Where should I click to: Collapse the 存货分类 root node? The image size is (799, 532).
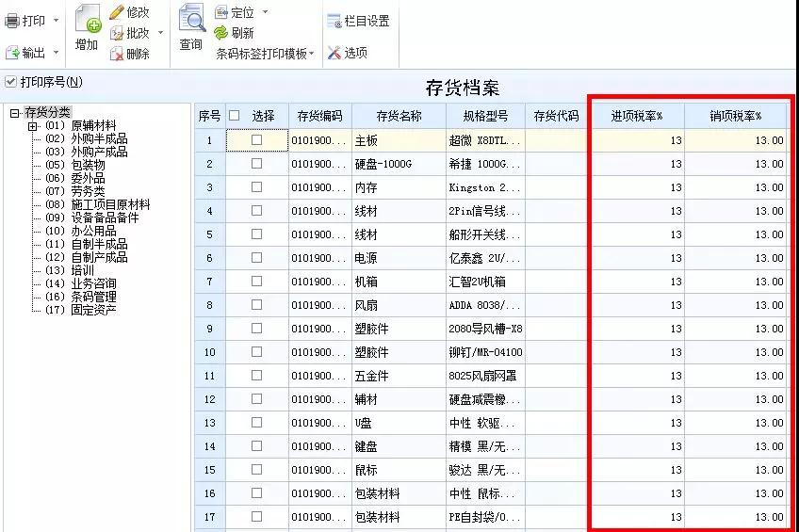(14, 113)
